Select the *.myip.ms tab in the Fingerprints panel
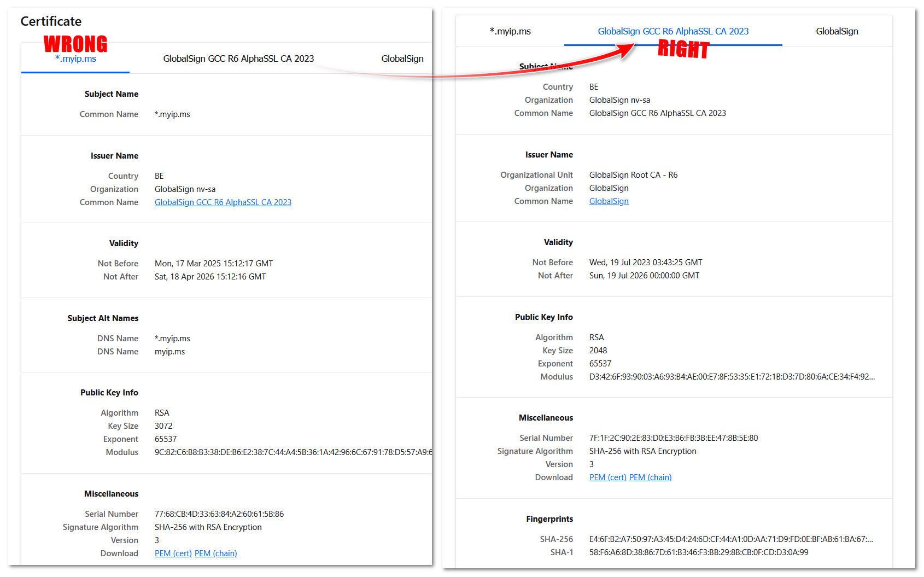Image resolution: width=924 pixels, height=577 pixels. [x=510, y=31]
